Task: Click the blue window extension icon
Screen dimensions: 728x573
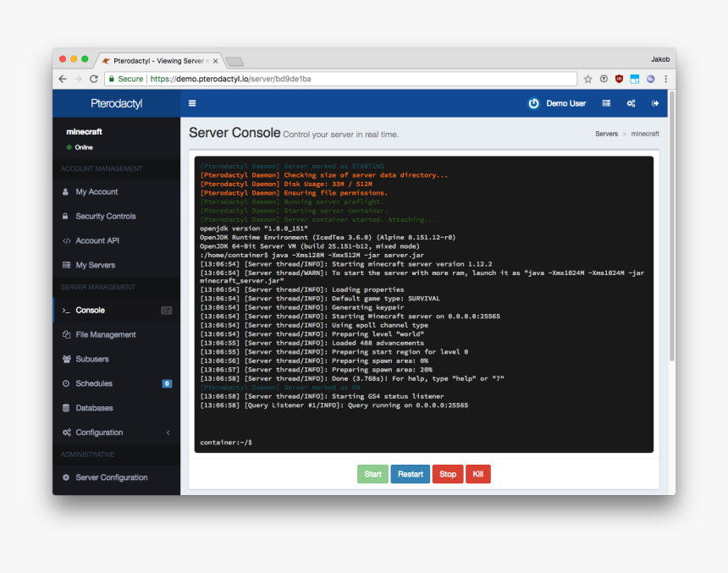Action: click(x=635, y=79)
